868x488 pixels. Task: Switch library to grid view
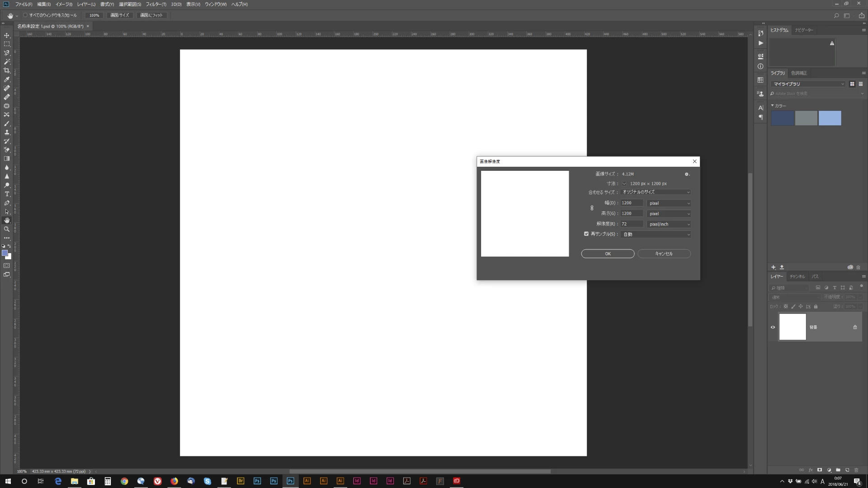click(x=852, y=84)
